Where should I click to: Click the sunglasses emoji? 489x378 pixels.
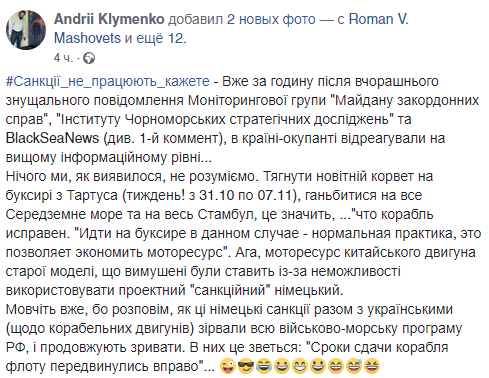coord(246,366)
